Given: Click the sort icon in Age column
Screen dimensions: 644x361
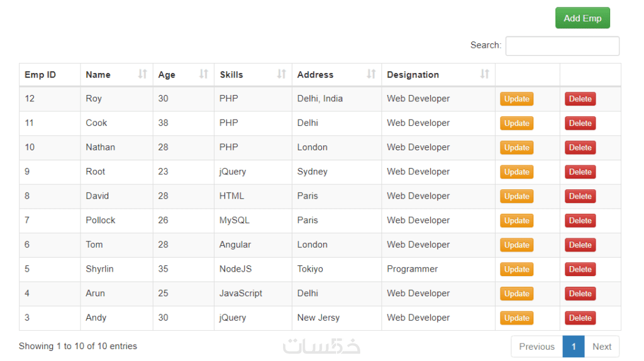Looking at the screenshot, I should point(204,74).
